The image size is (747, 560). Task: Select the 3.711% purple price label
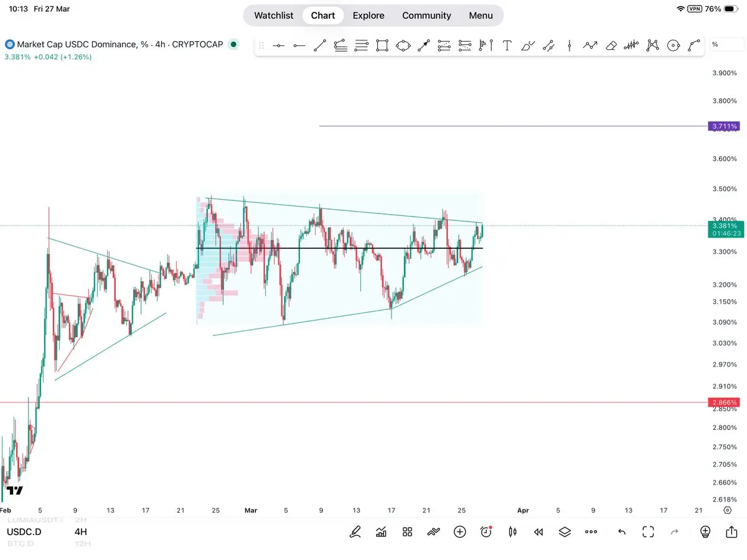tap(723, 126)
